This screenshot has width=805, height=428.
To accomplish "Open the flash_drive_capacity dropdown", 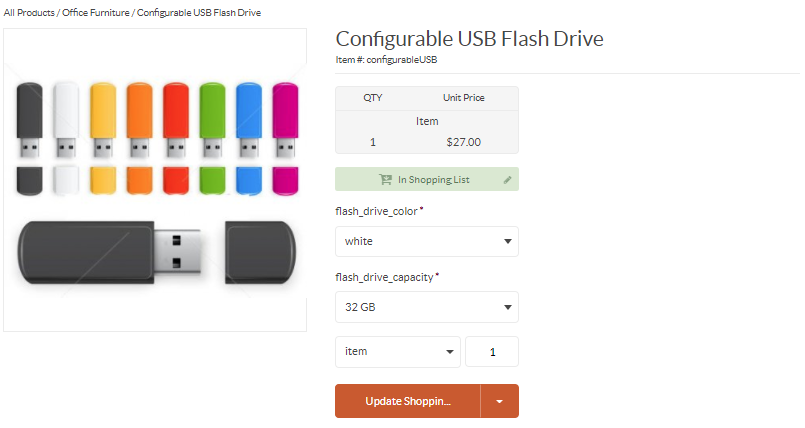I will [426, 307].
